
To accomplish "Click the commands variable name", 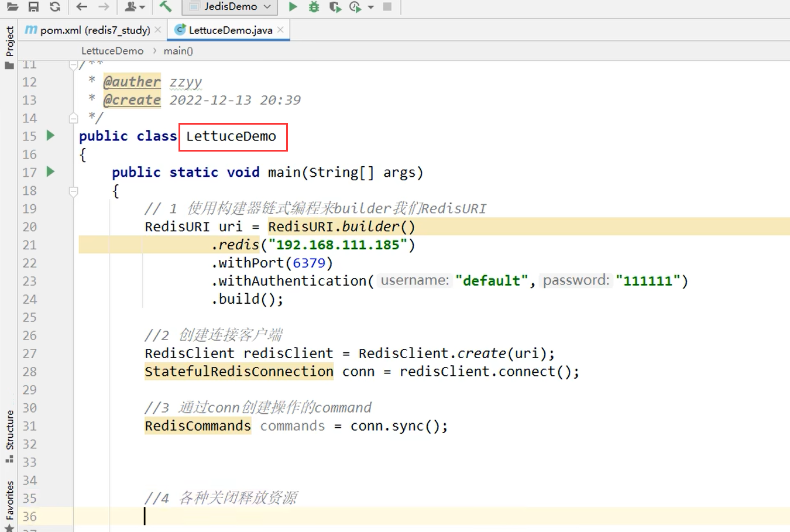I will tap(293, 426).
